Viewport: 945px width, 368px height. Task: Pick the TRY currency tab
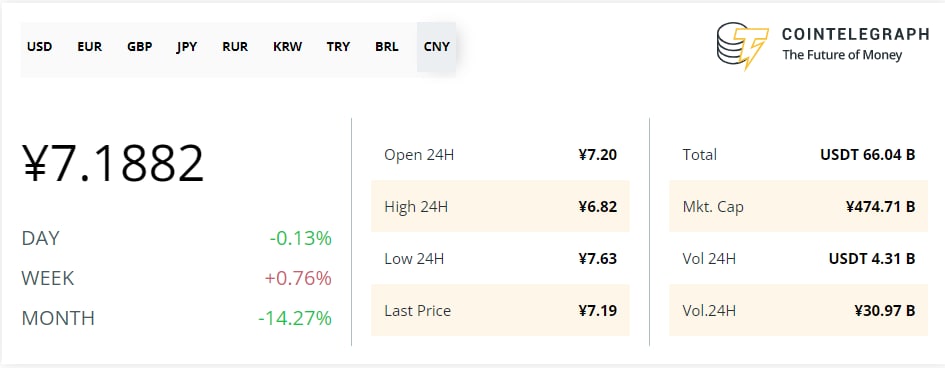point(338,47)
